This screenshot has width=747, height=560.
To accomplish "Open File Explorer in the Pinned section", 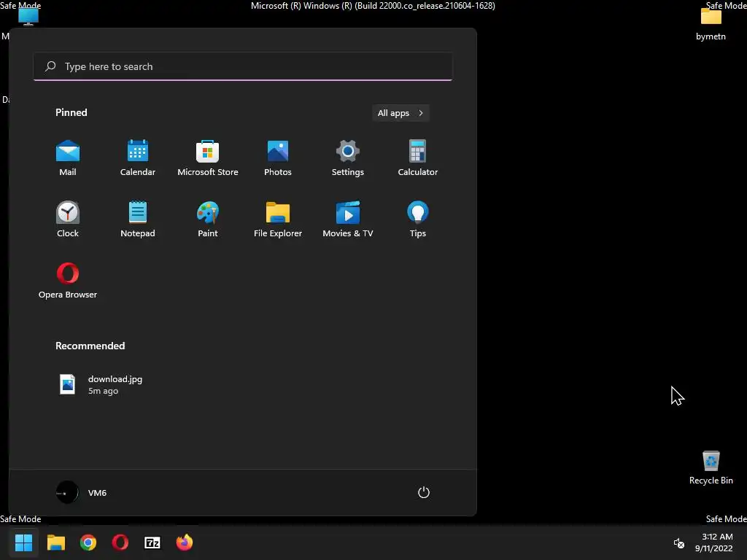I will 278,219.
